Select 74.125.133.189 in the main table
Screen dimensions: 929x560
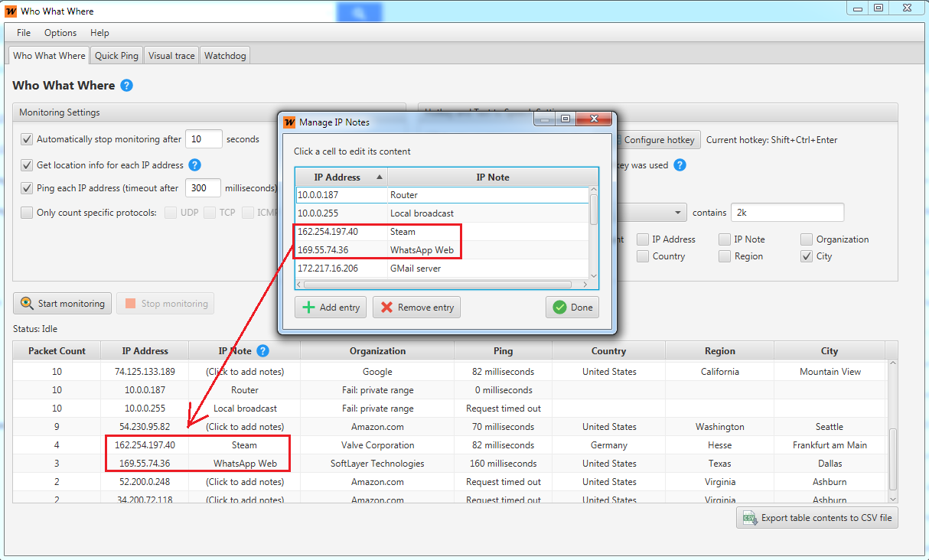coord(145,372)
